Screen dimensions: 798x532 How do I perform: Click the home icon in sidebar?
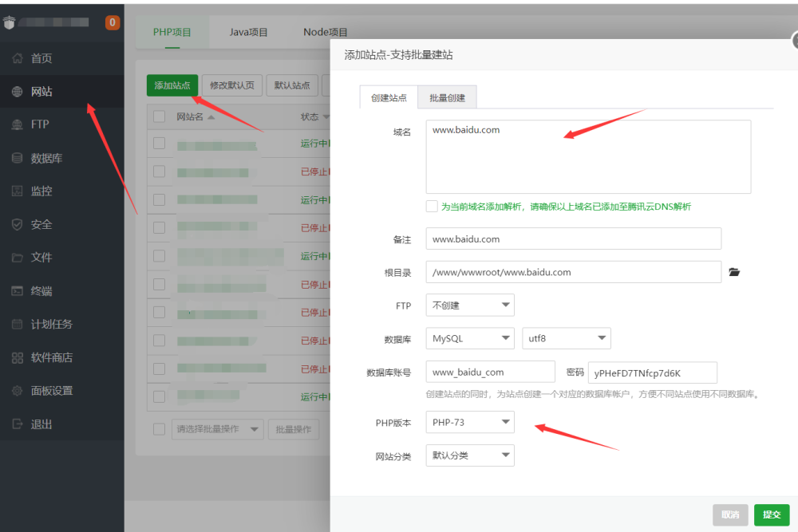coord(18,58)
